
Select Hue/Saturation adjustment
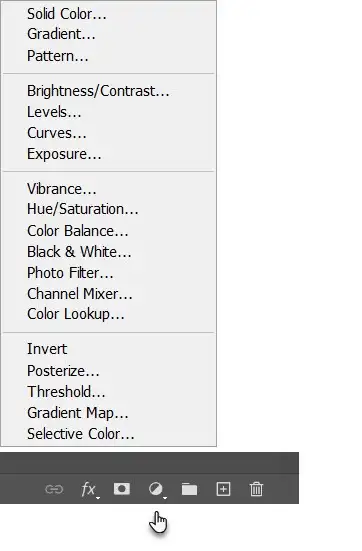[x=83, y=209]
